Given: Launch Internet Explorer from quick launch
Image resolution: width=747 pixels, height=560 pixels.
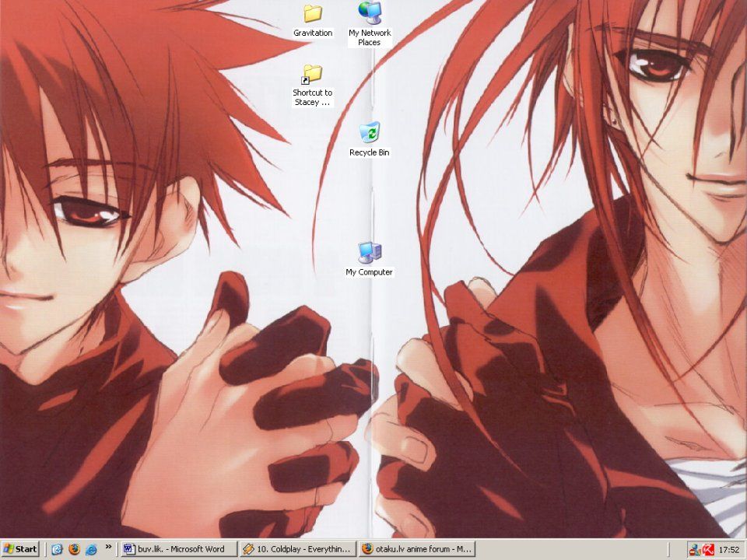Looking at the screenshot, I should [x=91, y=549].
